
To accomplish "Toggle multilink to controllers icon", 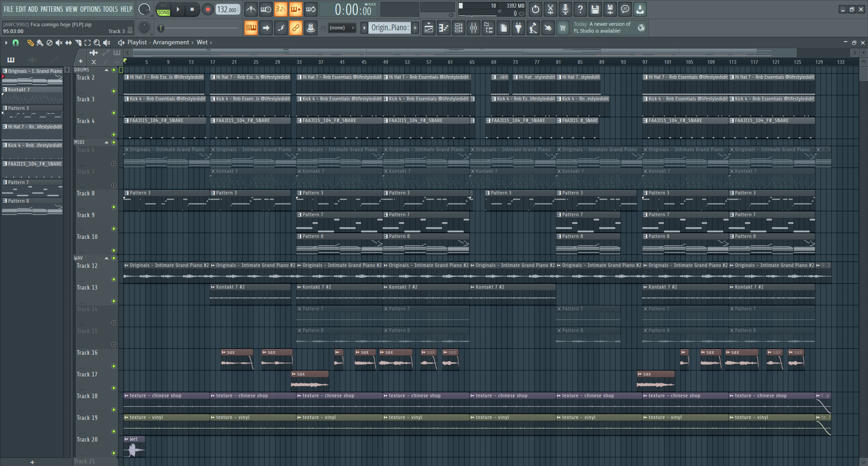I will click(x=296, y=28).
